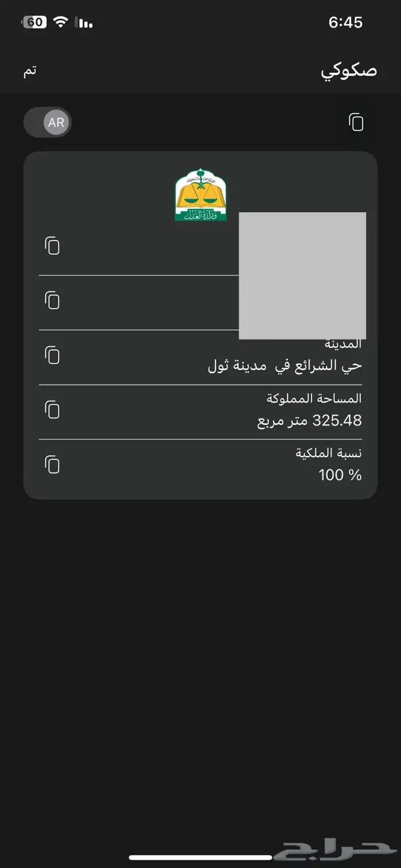
Task: Tap the 325.48 متر مربع area text
Action: pos(309,421)
